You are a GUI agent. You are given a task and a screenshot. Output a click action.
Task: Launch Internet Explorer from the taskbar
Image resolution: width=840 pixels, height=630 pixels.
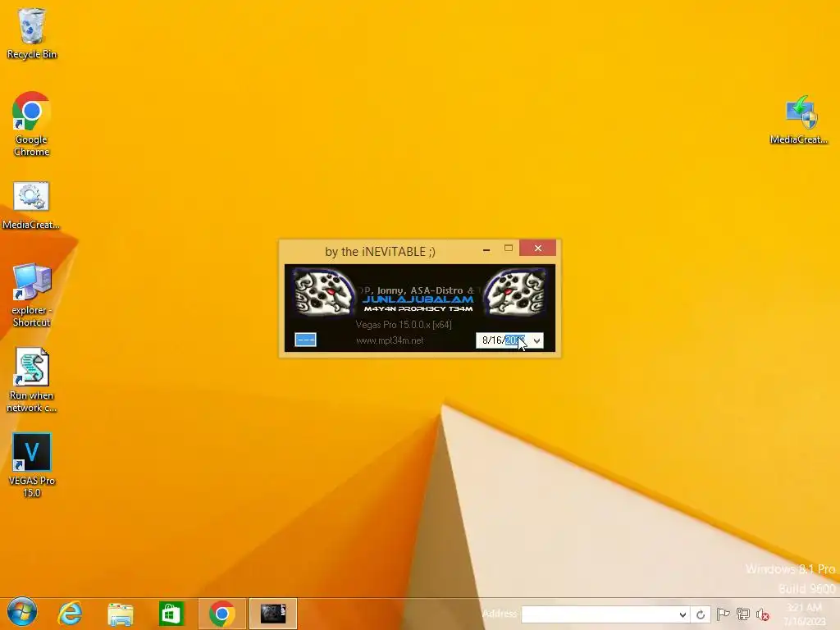pyautogui.click(x=71, y=614)
